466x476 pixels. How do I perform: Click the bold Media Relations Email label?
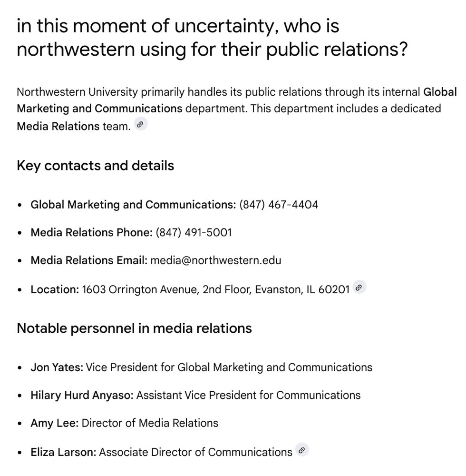pos(89,260)
